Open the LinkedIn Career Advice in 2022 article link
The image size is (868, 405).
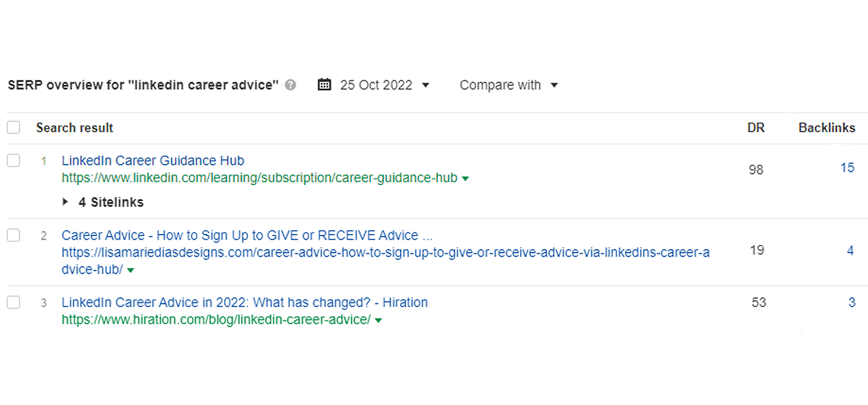244,302
